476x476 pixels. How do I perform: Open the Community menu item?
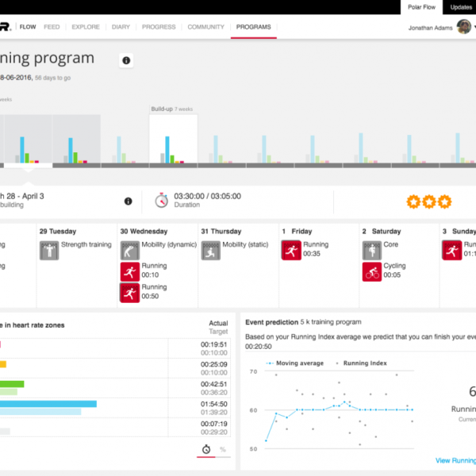pos(205,27)
